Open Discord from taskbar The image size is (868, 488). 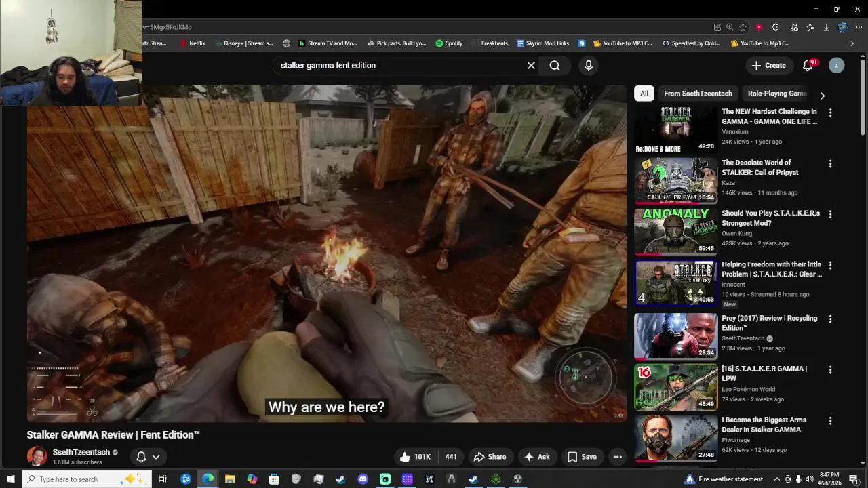point(363,479)
